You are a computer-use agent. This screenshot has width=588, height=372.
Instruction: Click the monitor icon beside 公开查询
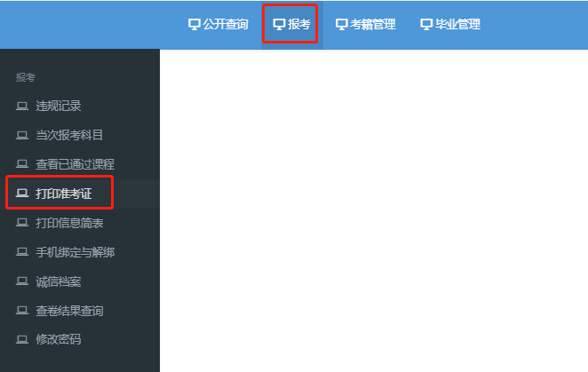coord(194,24)
